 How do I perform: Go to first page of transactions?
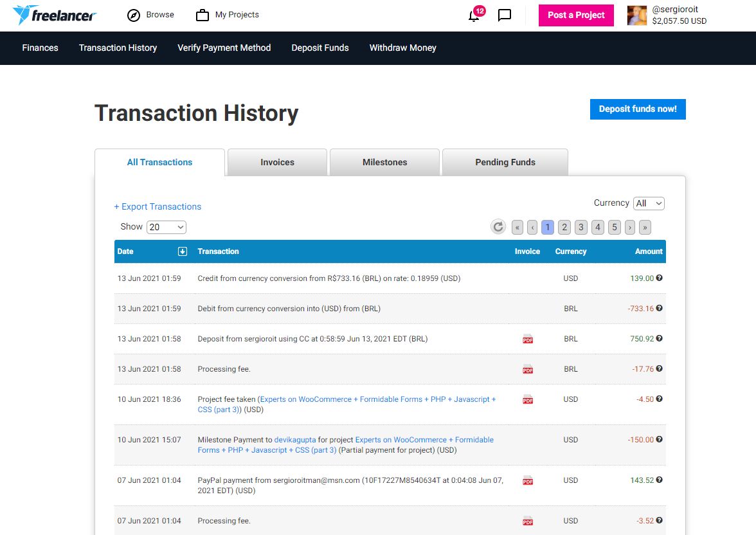pyautogui.click(x=517, y=227)
